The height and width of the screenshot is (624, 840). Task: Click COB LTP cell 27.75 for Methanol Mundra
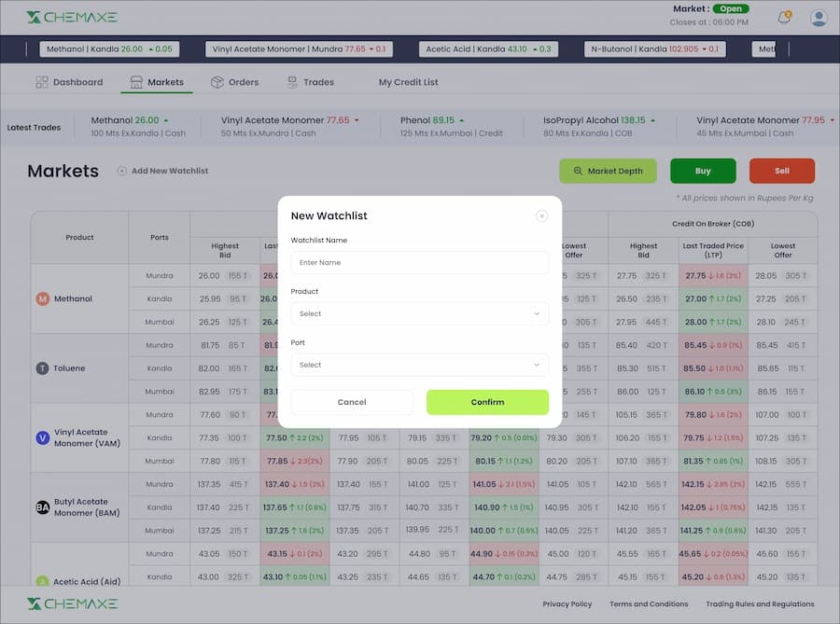713,275
